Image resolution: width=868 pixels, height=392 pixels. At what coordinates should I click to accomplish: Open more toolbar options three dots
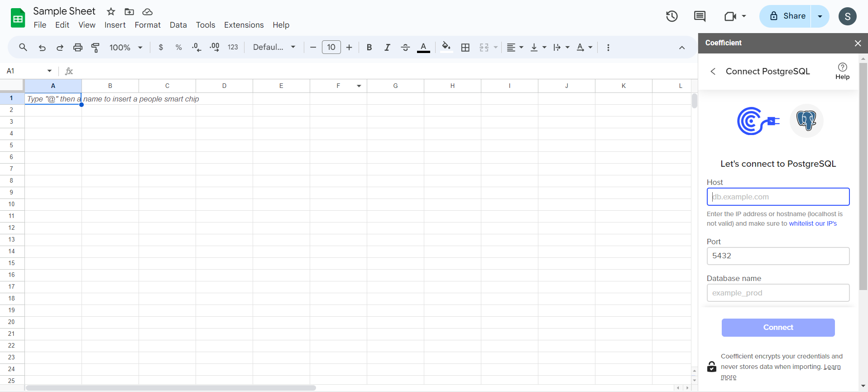click(608, 48)
